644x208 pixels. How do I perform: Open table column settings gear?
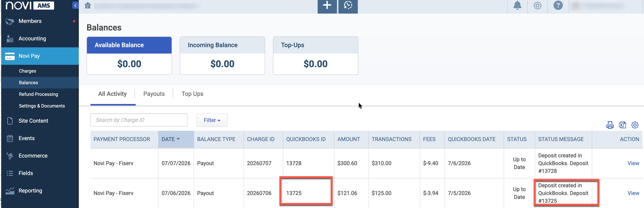635,125
